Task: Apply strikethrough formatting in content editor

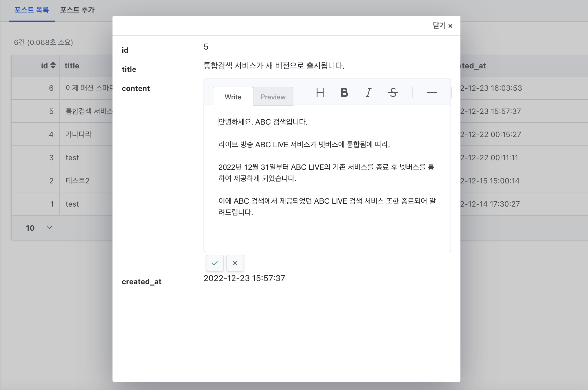Action: [x=393, y=92]
